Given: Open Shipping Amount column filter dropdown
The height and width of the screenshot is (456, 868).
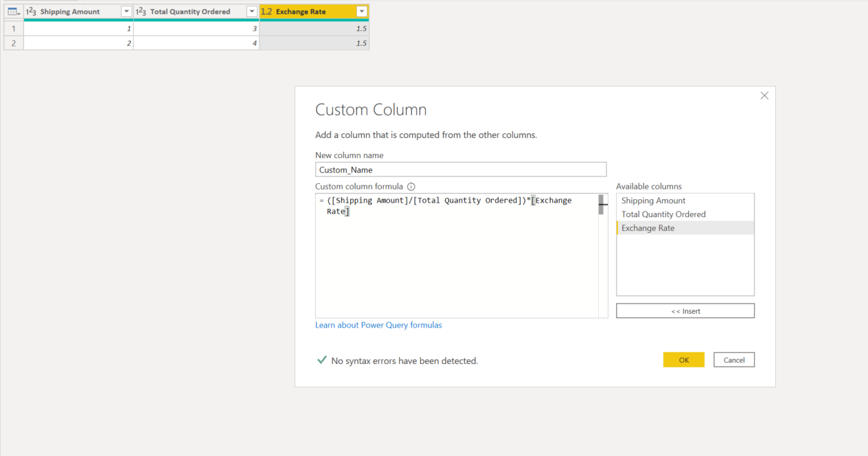Looking at the screenshot, I should [x=126, y=12].
